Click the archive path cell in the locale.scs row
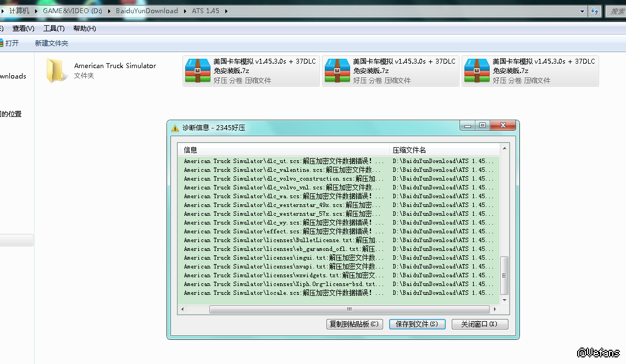 [x=444, y=293]
